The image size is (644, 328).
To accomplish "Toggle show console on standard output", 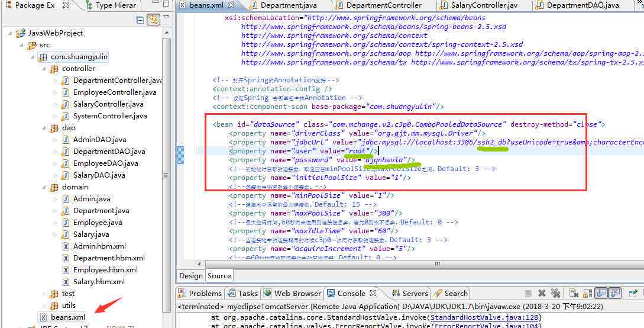I will click(601, 293).
